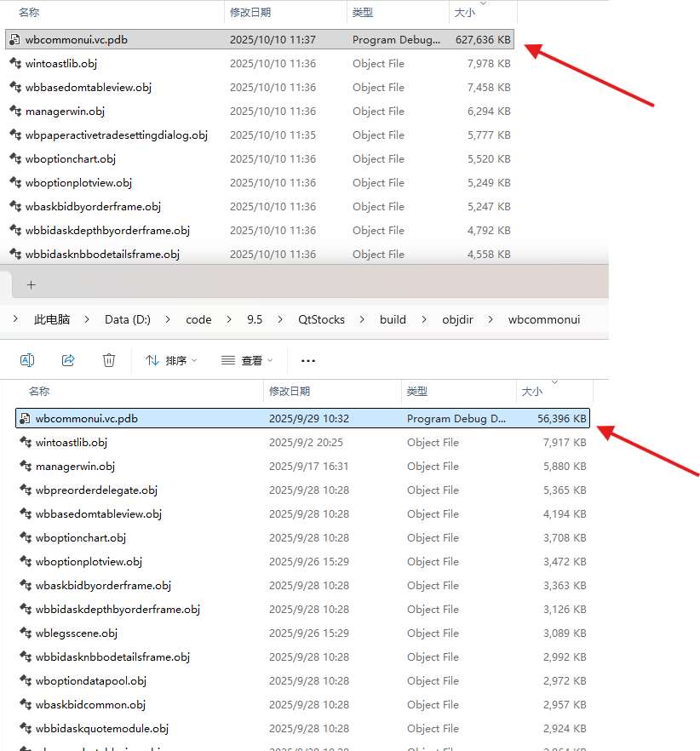Navigate to the build folder in the breadcrumb
The width and height of the screenshot is (700, 751).
point(393,319)
